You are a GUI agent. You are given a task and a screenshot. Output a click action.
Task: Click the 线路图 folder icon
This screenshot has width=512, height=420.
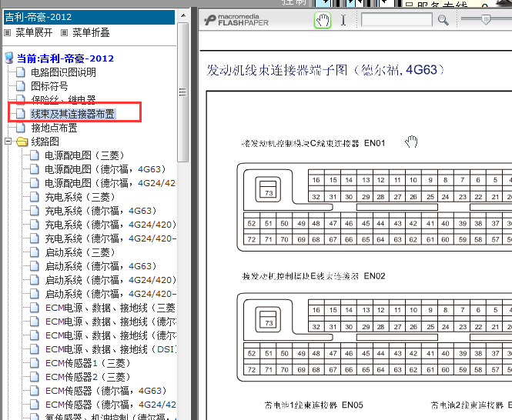[22, 142]
